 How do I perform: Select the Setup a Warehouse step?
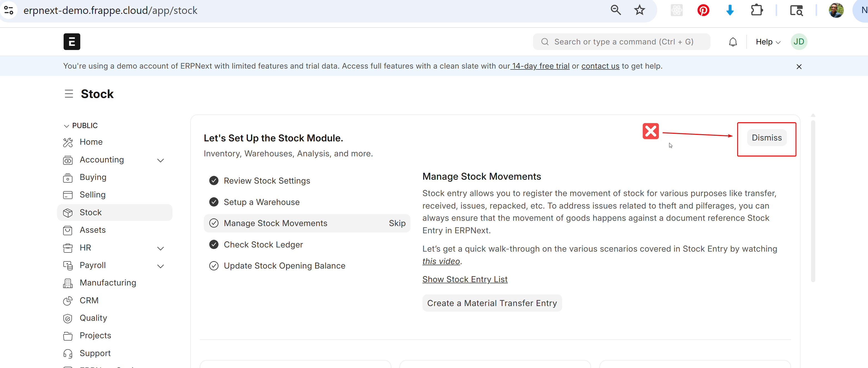[307, 202]
